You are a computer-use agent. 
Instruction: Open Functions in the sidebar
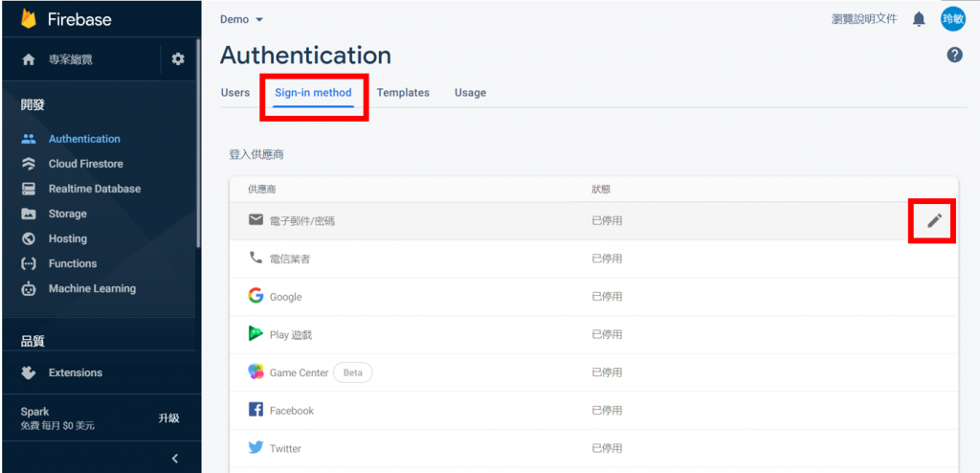(73, 263)
